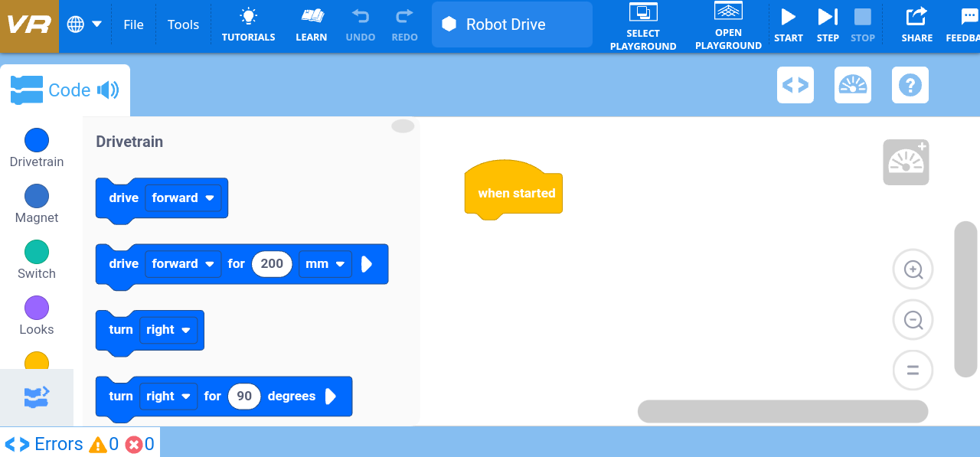This screenshot has height=457, width=980.
Task: Edit the 200 mm distance value
Action: click(271, 263)
